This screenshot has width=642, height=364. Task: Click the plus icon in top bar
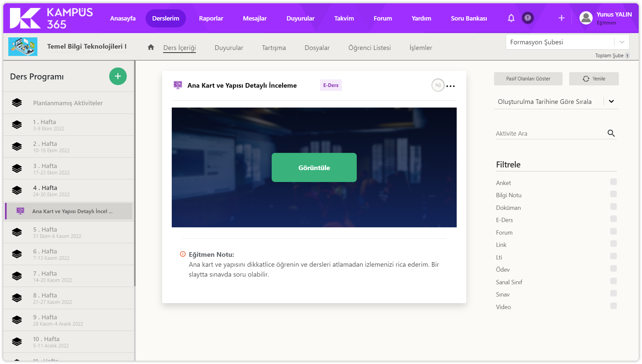[x=561, y=18]
